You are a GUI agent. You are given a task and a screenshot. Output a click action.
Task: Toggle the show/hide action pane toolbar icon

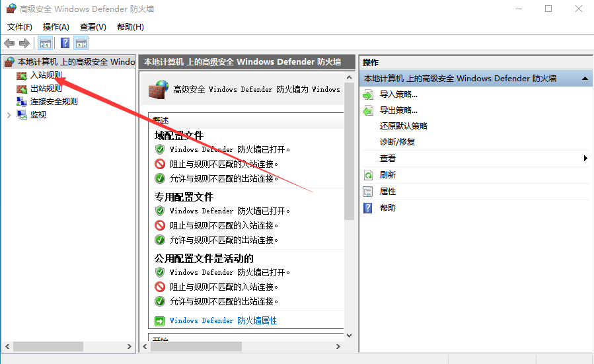[x=81, y=43]
